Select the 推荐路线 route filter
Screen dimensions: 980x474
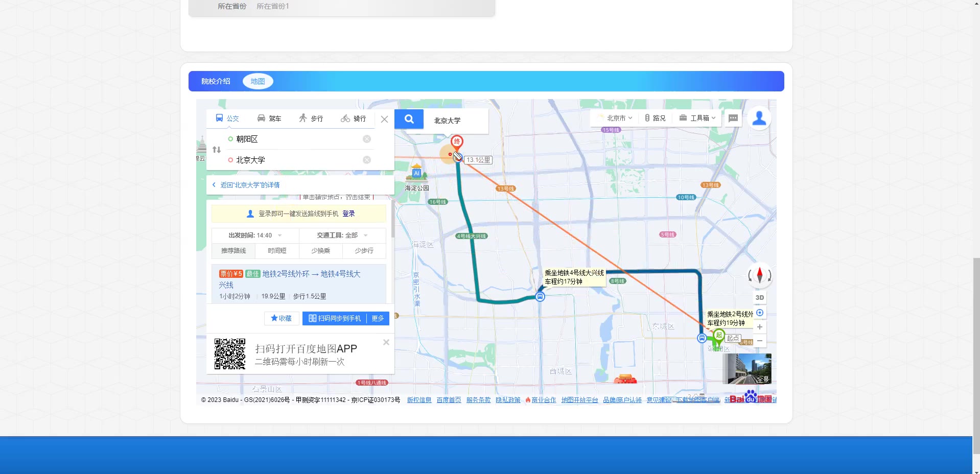(x=234, y=251)
